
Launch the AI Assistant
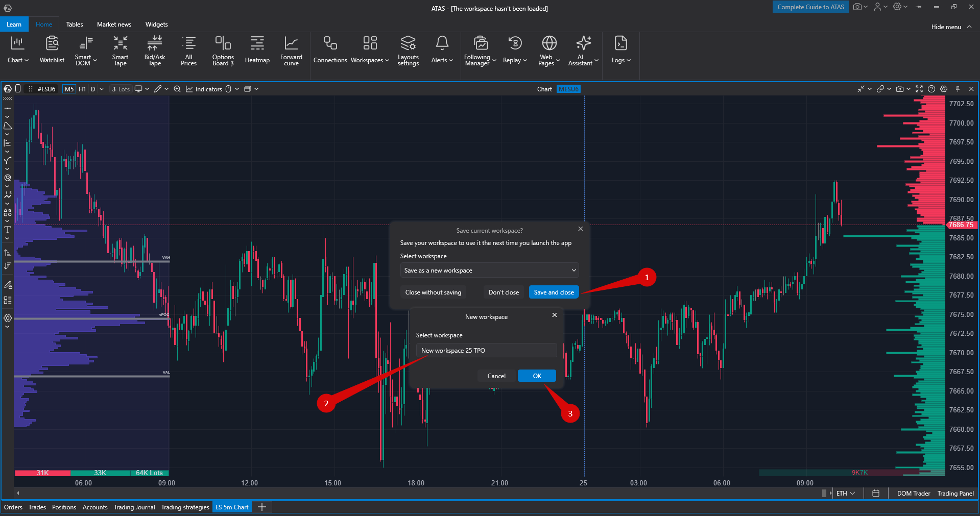pos(583,51)
